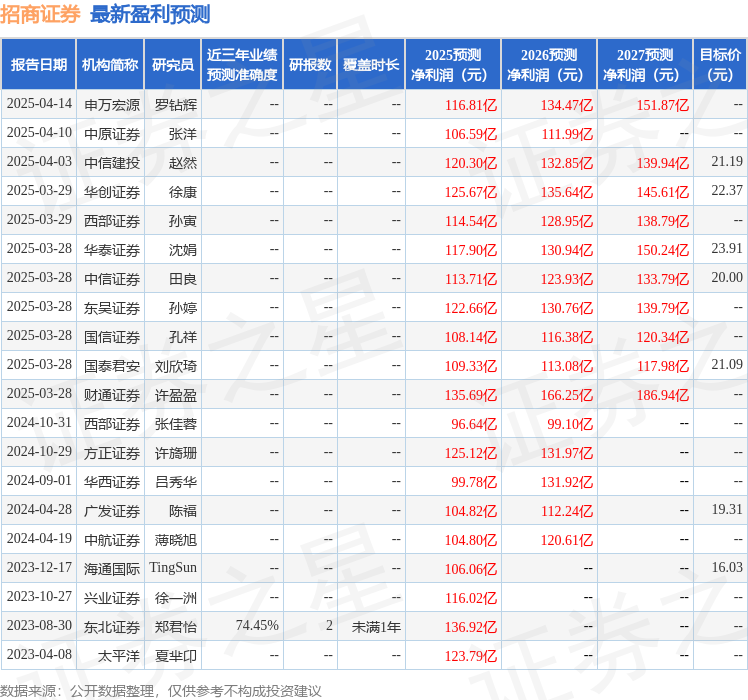Click the 目标价 column header
The width and height of the screenshot is (748, 700).
point(720,65)
